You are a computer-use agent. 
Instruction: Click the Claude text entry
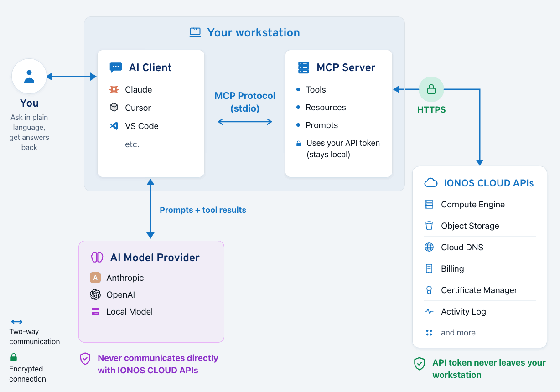pos(139,90)
